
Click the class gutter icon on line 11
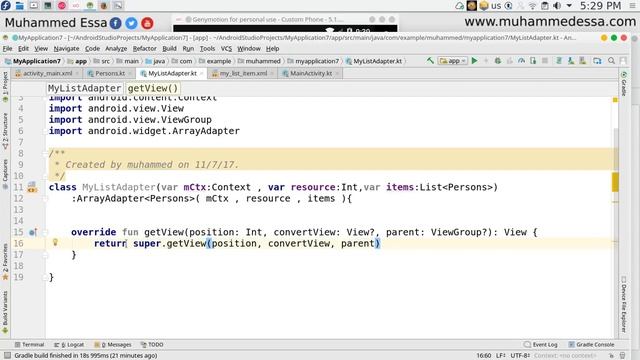32,187
